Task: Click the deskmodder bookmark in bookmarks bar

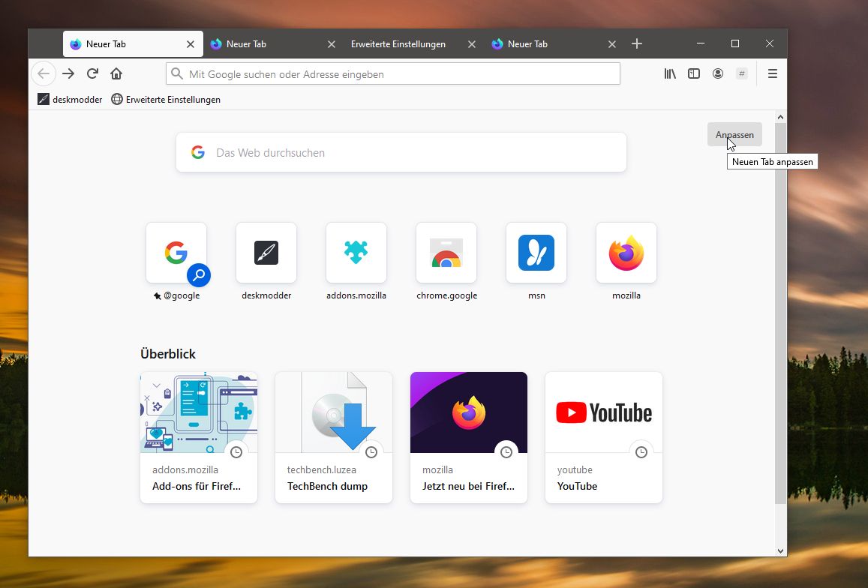Action: point(70,100)
